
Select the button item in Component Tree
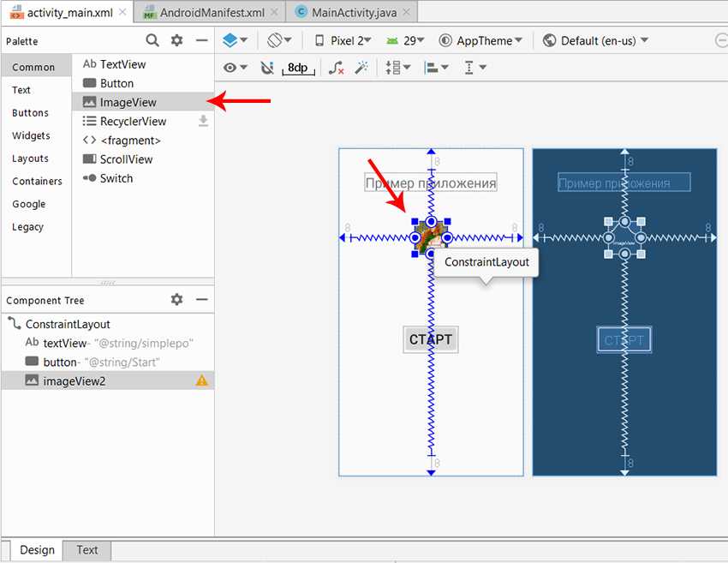point(60,362)
